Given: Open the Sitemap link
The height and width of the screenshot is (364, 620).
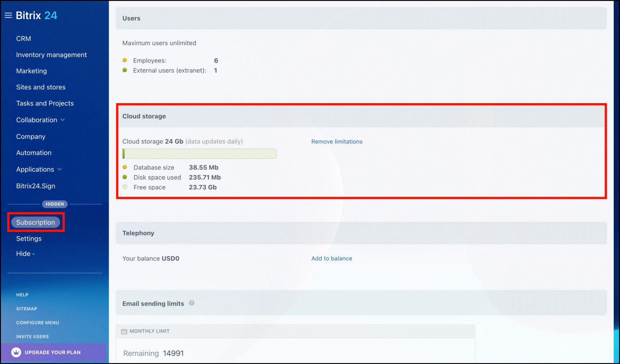Looking at the screenshot, I should 27,309.
